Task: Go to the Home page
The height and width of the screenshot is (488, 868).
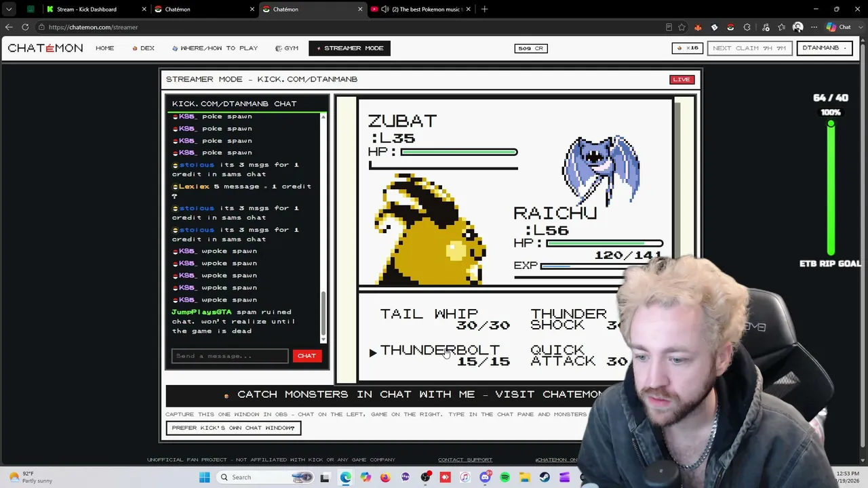Action: (105, 48)
